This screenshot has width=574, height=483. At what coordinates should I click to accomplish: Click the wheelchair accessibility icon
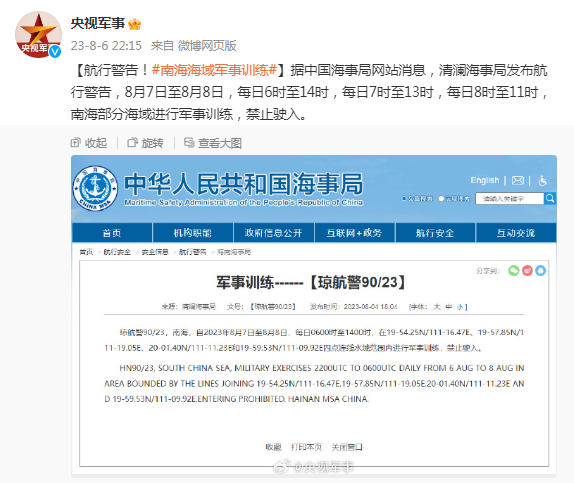[543, 180]
